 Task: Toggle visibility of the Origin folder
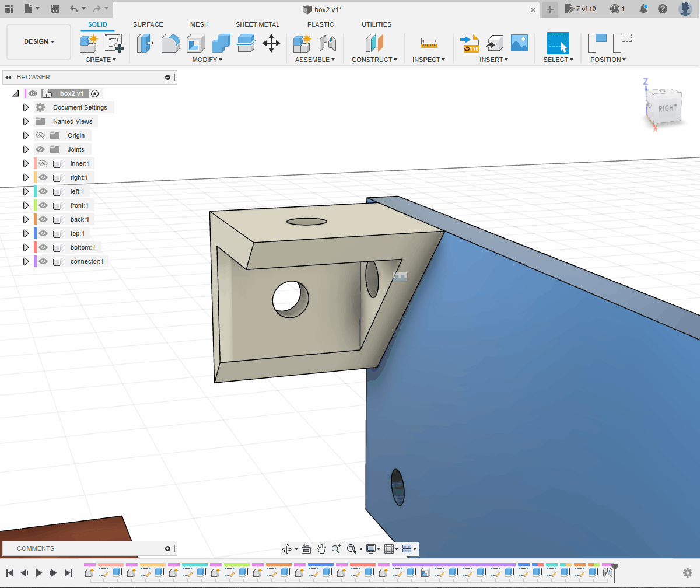(x=40, y=135)
